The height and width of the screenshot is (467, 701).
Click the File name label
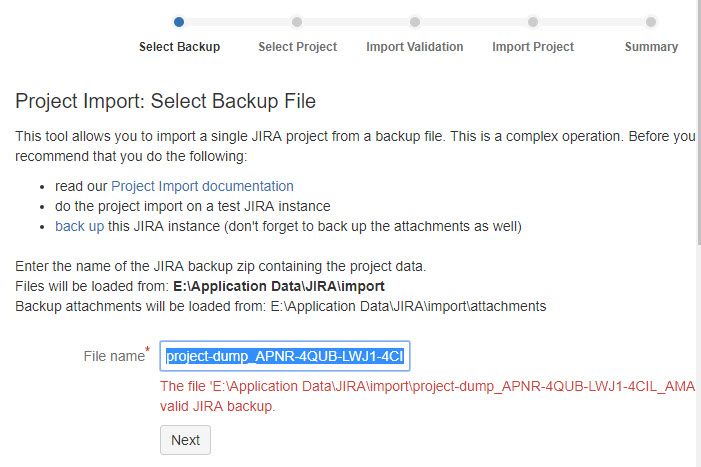tap(116, 356)
